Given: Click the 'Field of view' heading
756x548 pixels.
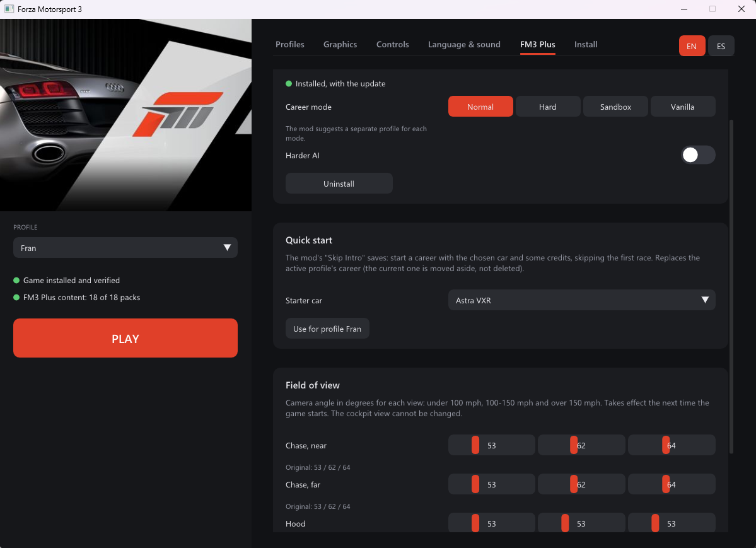Looking at the screenshot, I should 313,385.
